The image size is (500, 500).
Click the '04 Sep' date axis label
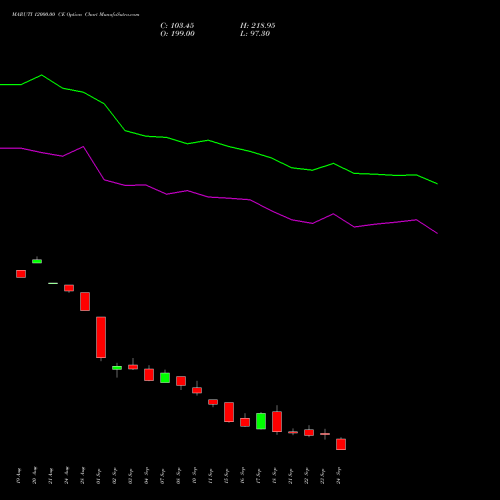point(147,476)
